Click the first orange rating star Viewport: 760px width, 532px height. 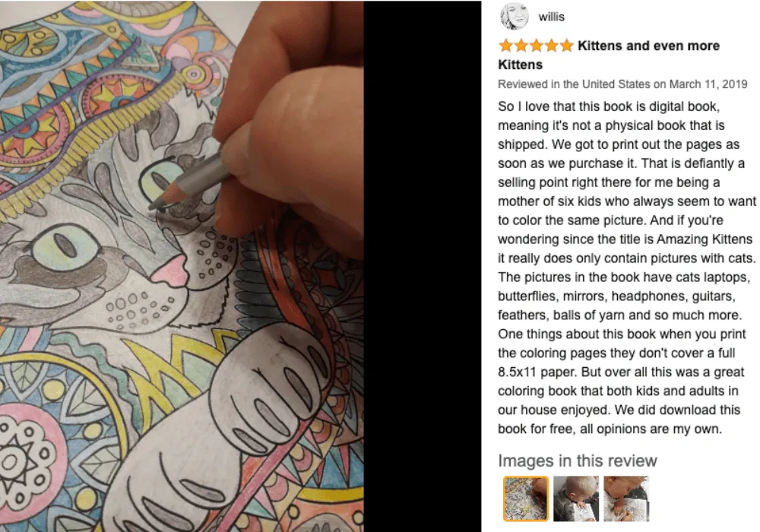(x=506, y=46)
